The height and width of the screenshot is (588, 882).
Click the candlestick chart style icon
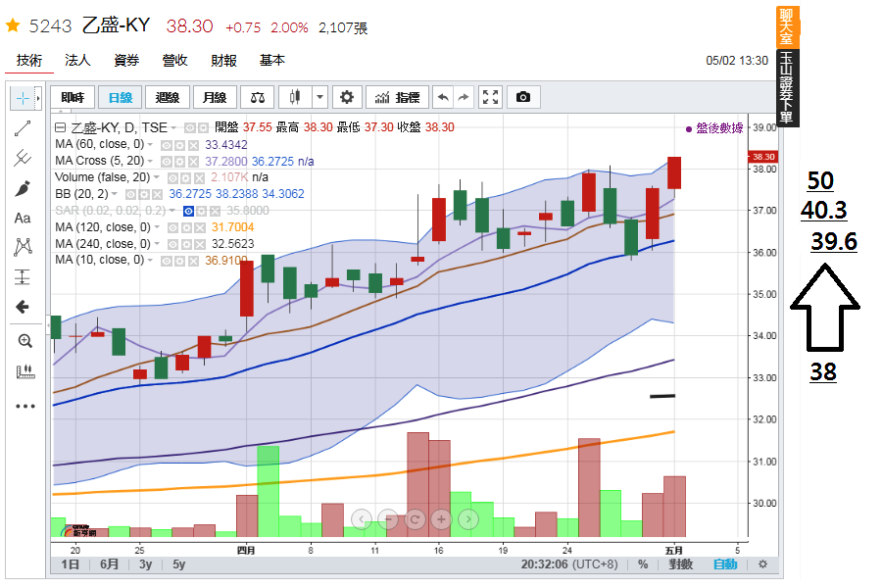click(x=295, y=97)
